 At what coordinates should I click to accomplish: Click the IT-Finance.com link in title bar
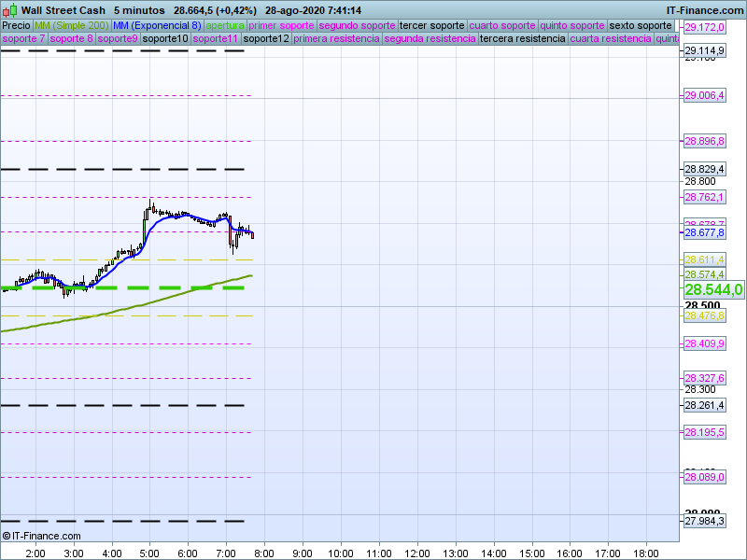tap(705, 10)
